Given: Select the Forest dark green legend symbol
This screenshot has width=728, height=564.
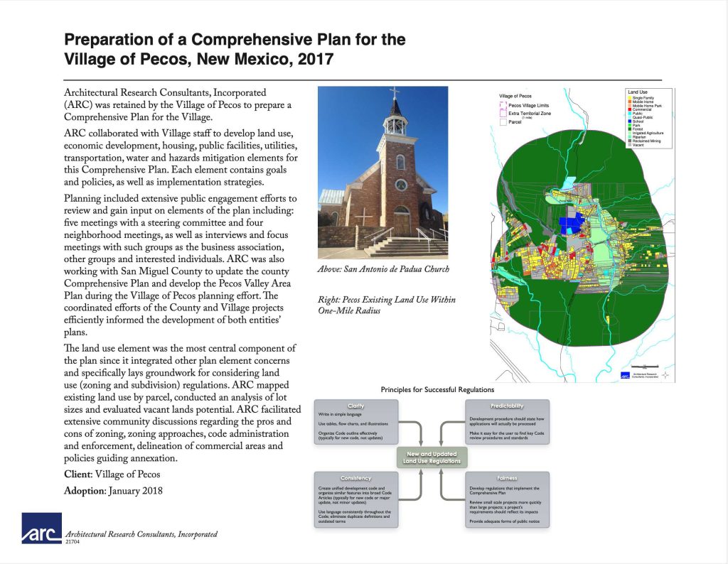Looking at the screenshot, I should [x=630, y=129].
